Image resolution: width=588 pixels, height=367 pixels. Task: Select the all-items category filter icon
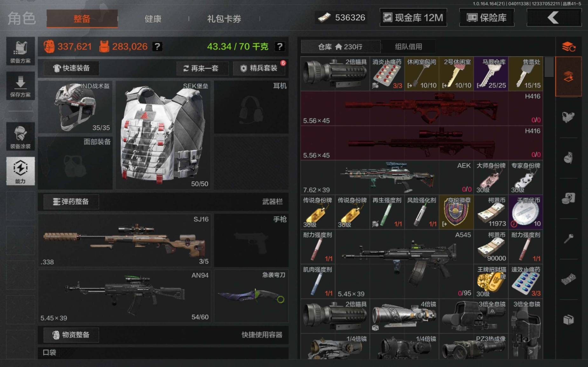click(569, 77)
